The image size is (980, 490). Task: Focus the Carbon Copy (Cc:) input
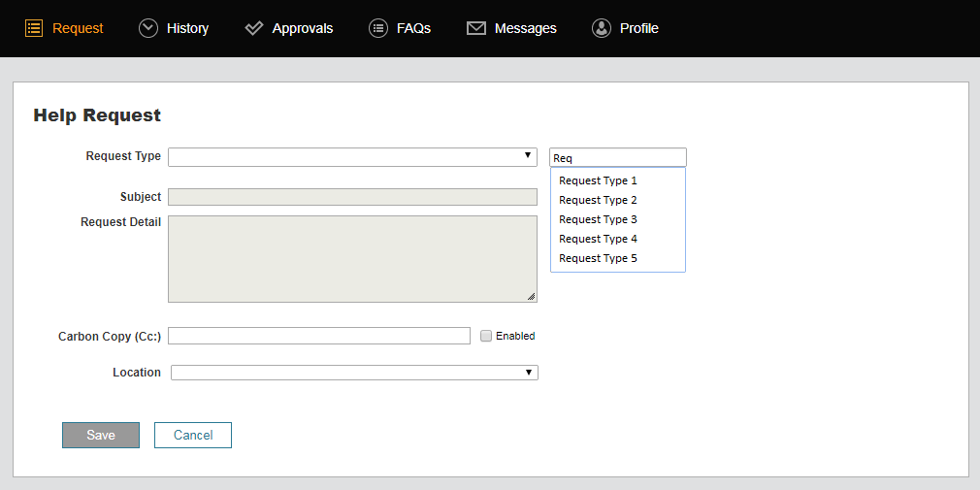tap(319, 336)
